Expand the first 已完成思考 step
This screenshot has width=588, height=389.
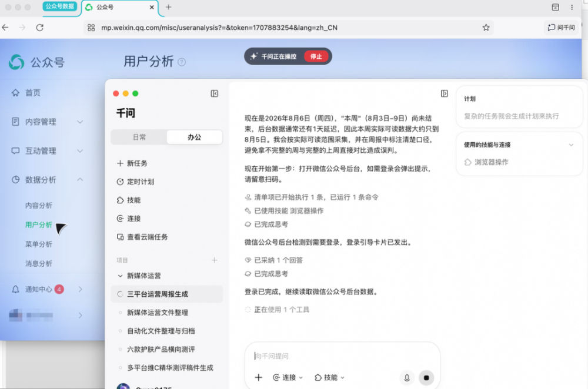click(266, 224)
